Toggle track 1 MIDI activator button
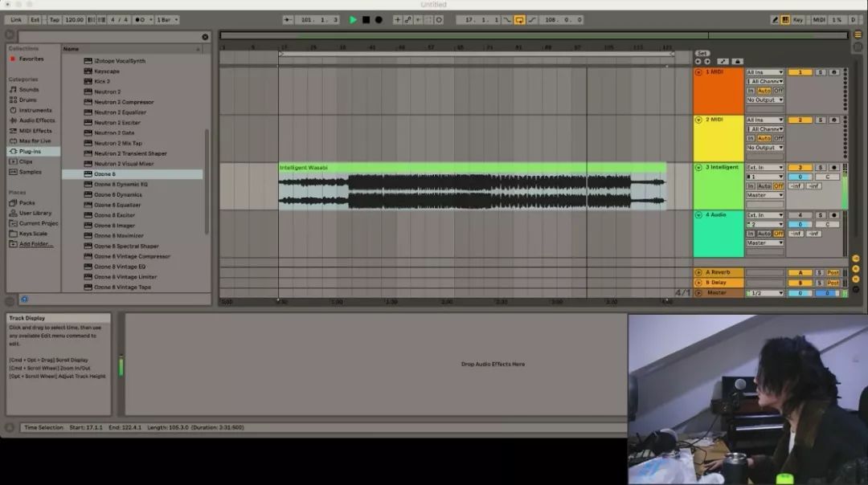Image resolution: width=868 pixels, height=485 pixels. click(800, 72)
